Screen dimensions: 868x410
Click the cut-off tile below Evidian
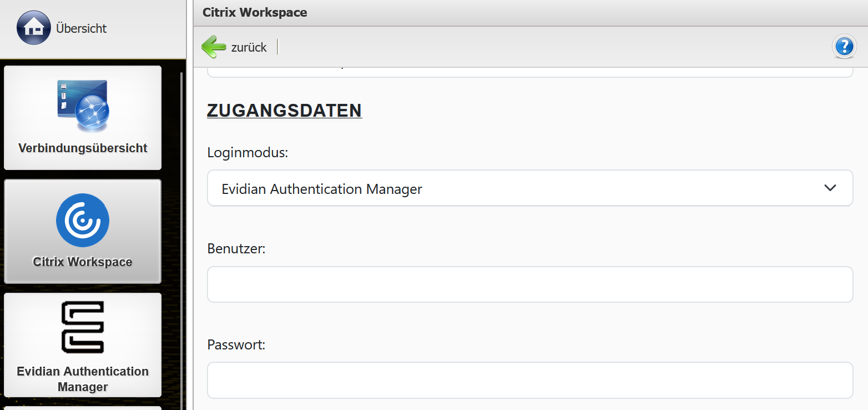[83, 408]
